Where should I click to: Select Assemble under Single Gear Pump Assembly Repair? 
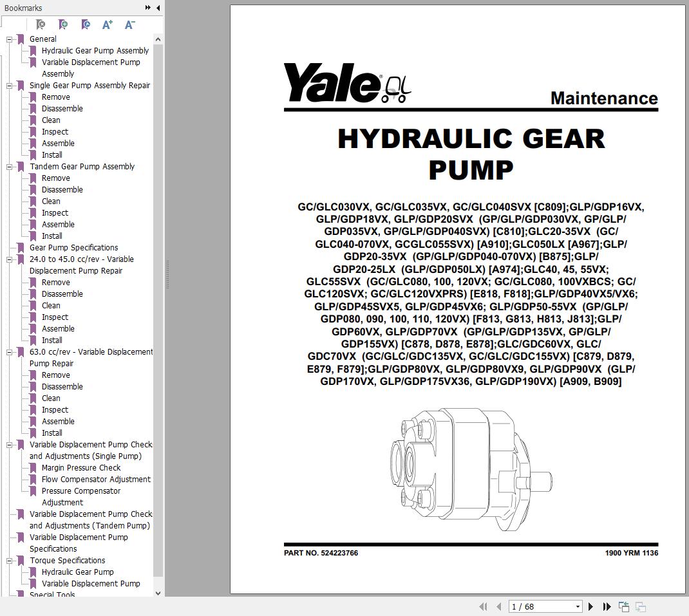[x=58, y=144]
